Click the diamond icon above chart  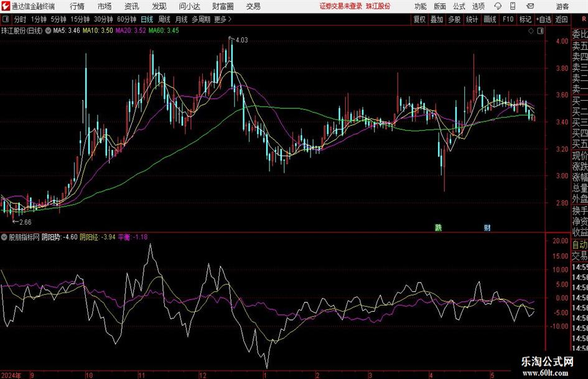(x=531, y=31)
